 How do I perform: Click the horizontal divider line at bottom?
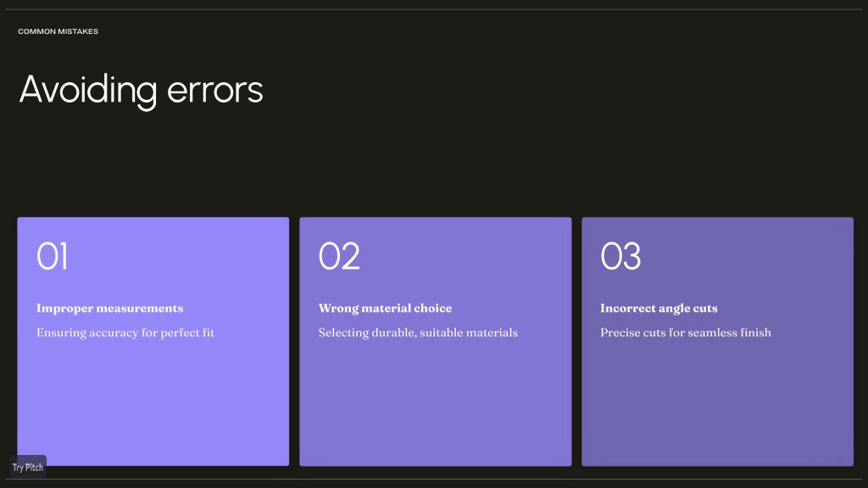pyautogui.click(x=434, y=480)
